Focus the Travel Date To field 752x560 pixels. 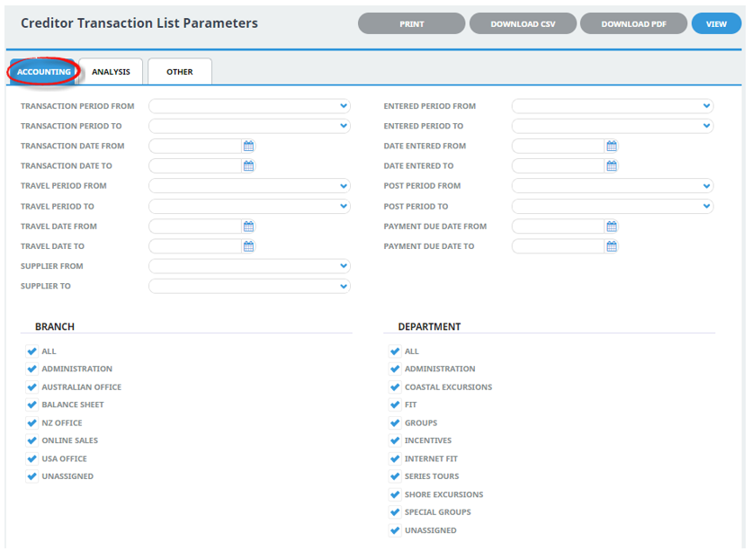(194, 246)
